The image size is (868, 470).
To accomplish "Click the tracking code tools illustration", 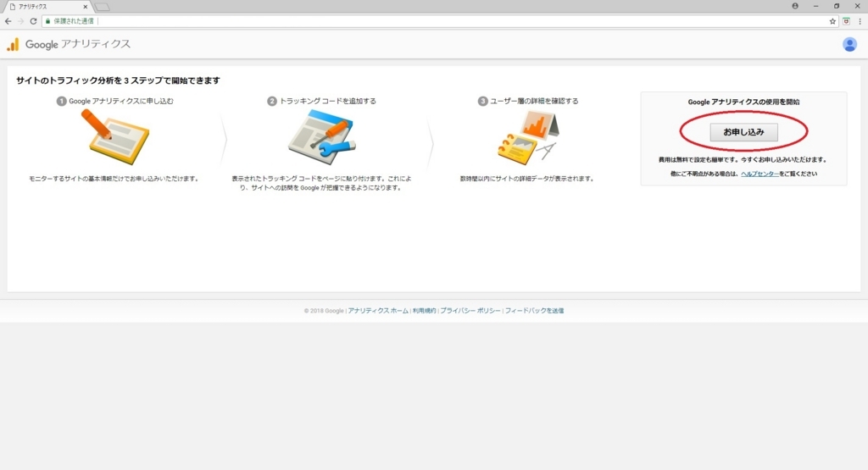I will pyautogui.click(x=321, y=136).
